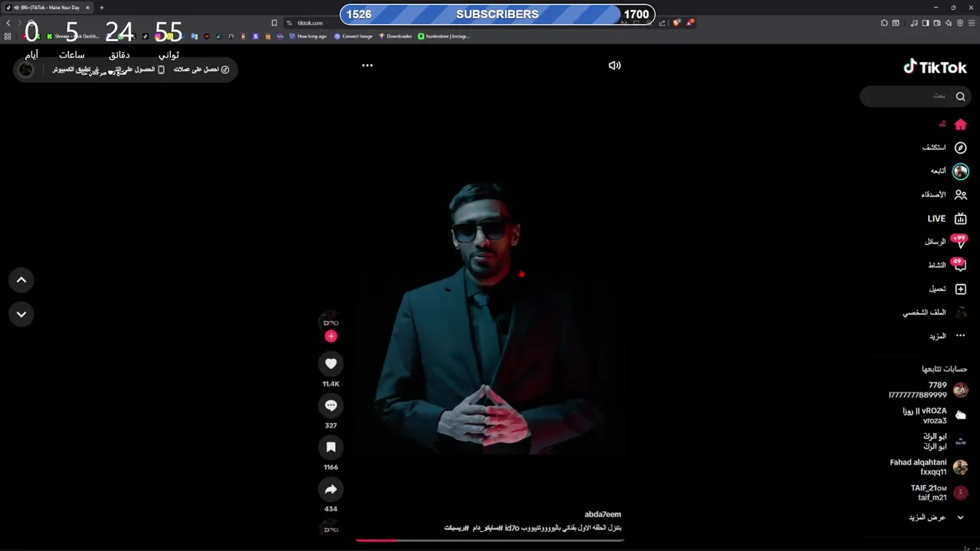This screenshot has height=551, width=980.
Task: Open spinning music disc below share
Action: tap(330, 527)
